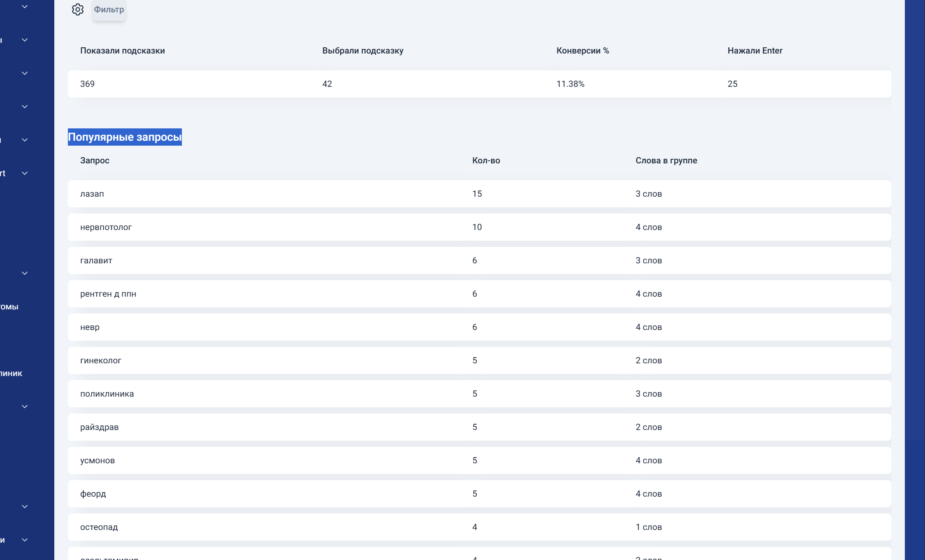Click the Популярные запросы heading
The image size is (925, 560).
coord(125,137)
